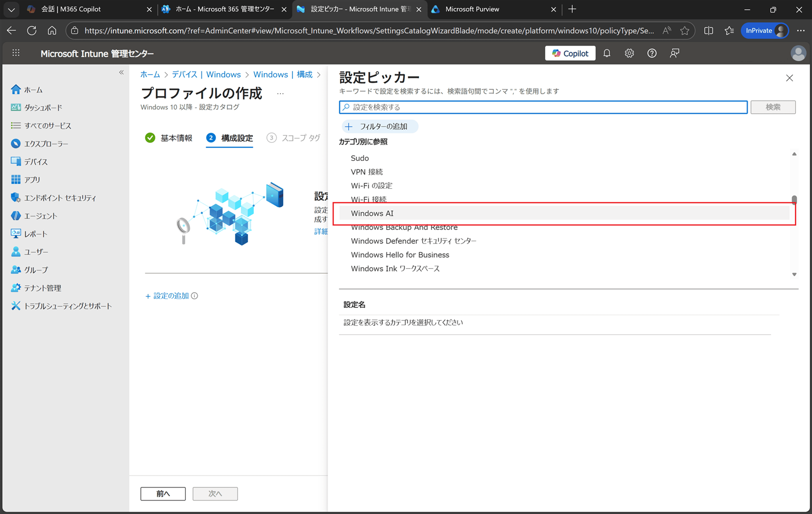Open the account avatar in Intune header

point(798,53)
